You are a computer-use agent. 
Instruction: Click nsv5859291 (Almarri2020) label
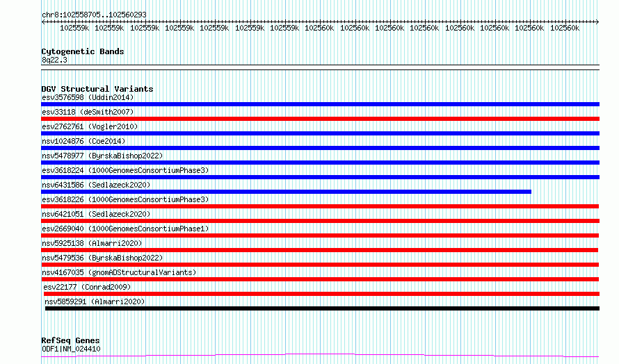click(95, 301)
